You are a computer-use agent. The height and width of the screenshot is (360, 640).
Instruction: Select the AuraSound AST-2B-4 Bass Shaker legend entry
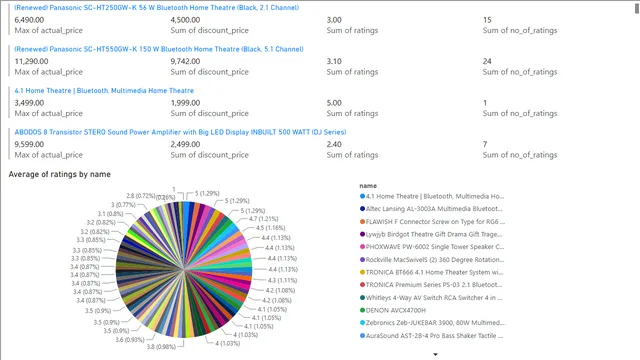431,336
